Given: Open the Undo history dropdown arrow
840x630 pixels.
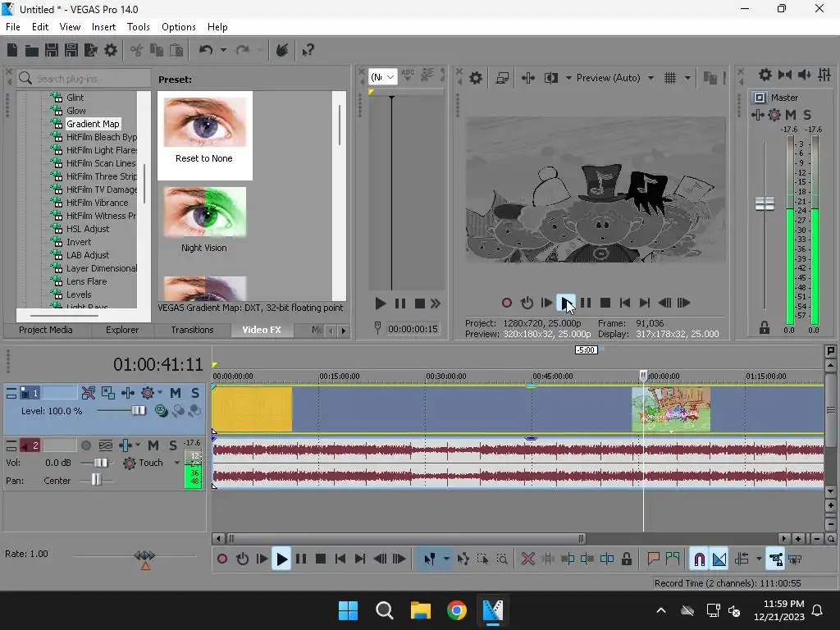Looking at the screenshot, I should coord(223,50).
